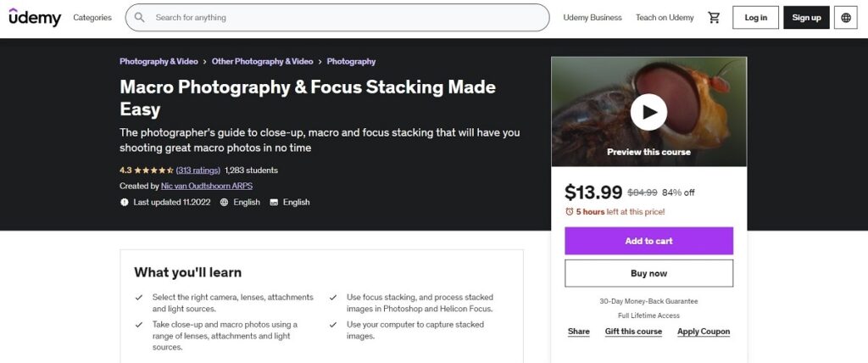Image resolution: width=868 pixels, height=363 pixels.
Task: Add the course to cart
Action: click(x=648, y=241)
